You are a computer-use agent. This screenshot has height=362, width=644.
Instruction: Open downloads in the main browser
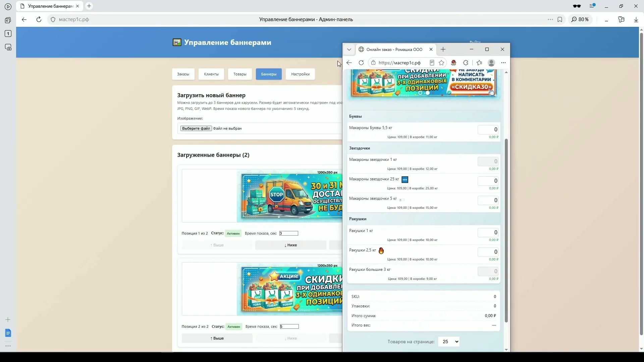636,19
